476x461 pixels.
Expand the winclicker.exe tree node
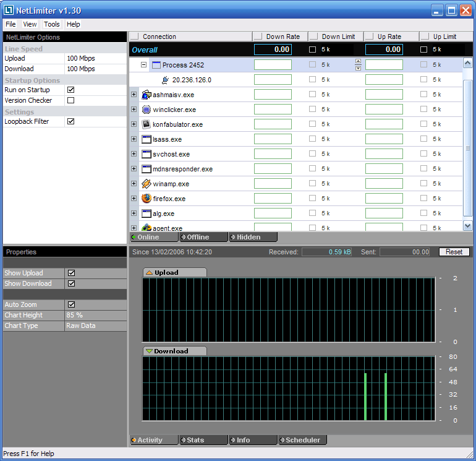coord(134,109)
